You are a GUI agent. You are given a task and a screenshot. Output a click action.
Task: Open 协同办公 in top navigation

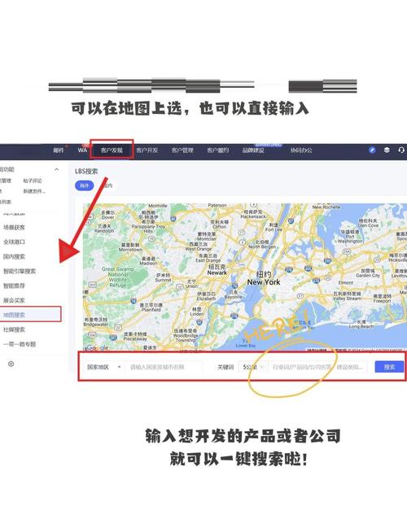(301, 150)
